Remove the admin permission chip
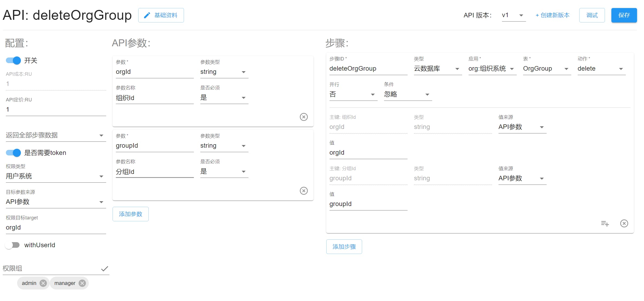 43,283
